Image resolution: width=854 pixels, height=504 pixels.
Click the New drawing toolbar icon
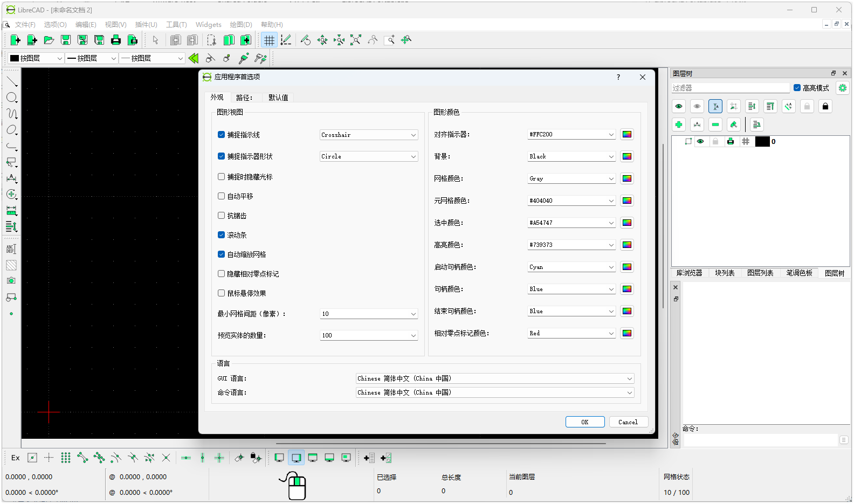click(x=15, y=40)
